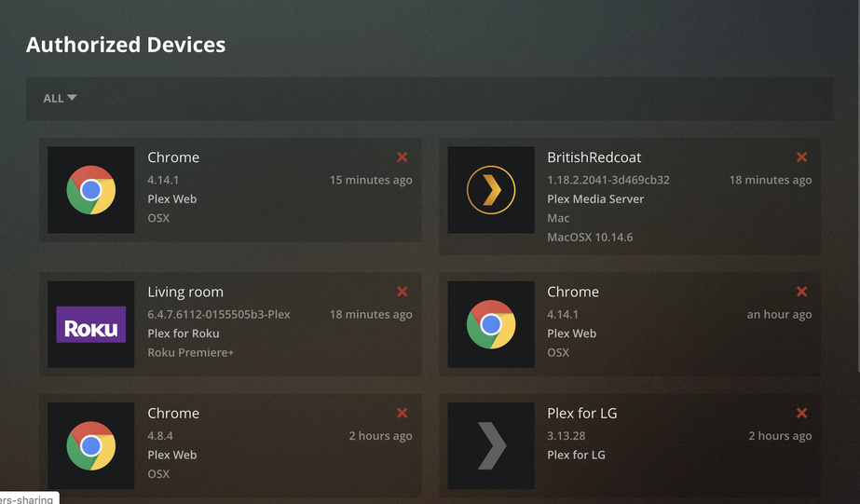This screenshot has width=860, height=504.
Task: Click the Chrome name above version 4.8.4
Action: (x=173, y=413)
